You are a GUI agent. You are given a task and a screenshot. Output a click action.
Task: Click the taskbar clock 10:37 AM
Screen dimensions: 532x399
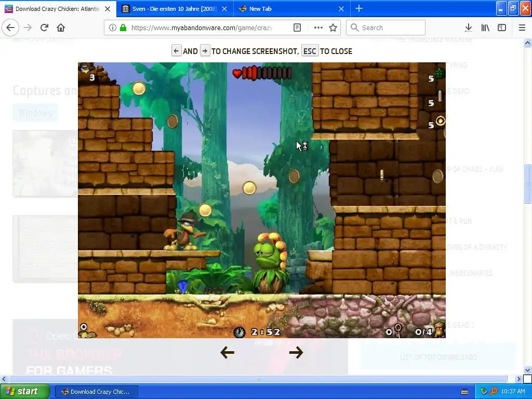point(513,392)
